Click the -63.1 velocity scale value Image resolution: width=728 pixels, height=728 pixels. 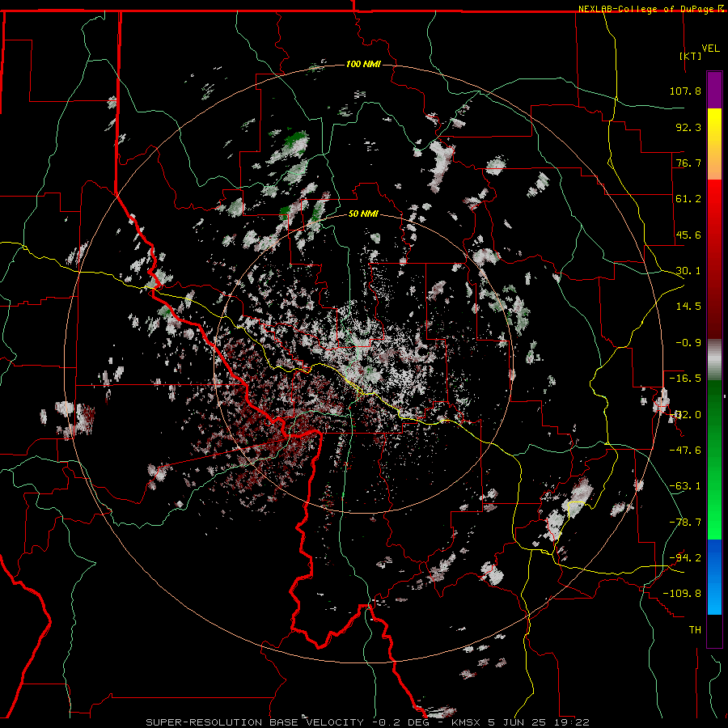tap(685, 486)
